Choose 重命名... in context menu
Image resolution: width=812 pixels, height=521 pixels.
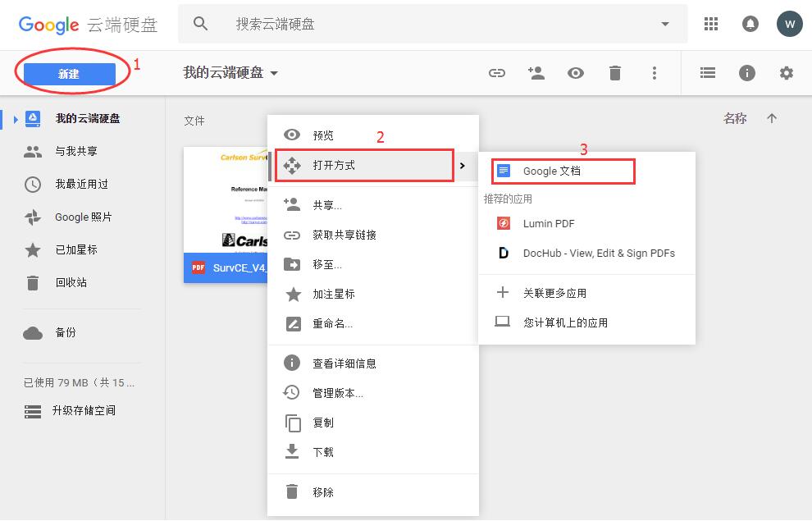point(373,324)
